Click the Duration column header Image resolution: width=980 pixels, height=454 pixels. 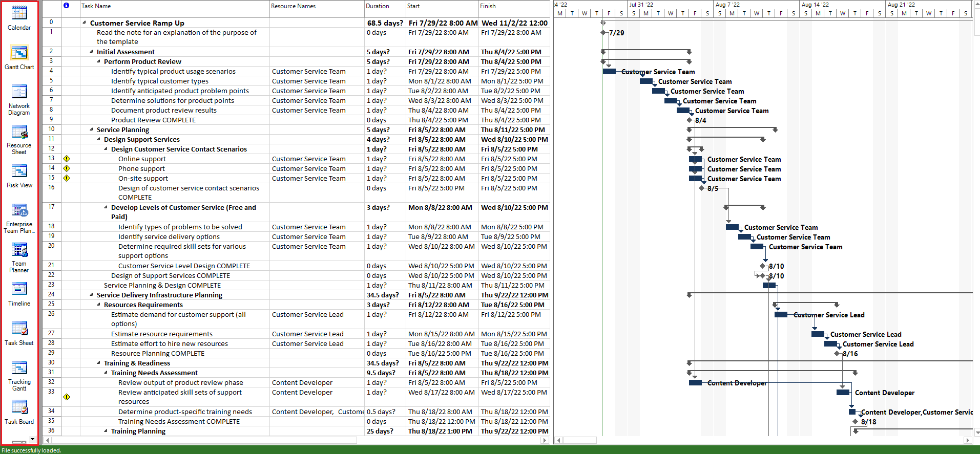[385, 6]
